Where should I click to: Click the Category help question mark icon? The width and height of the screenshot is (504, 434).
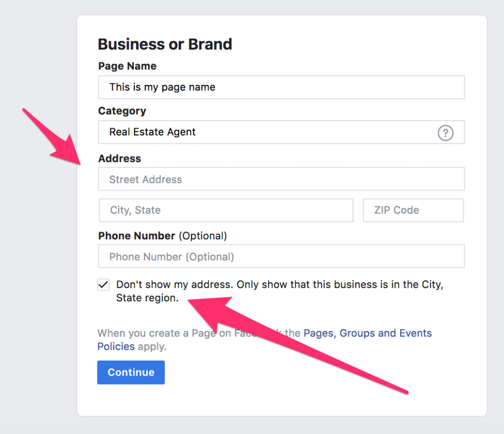(445, 133)
